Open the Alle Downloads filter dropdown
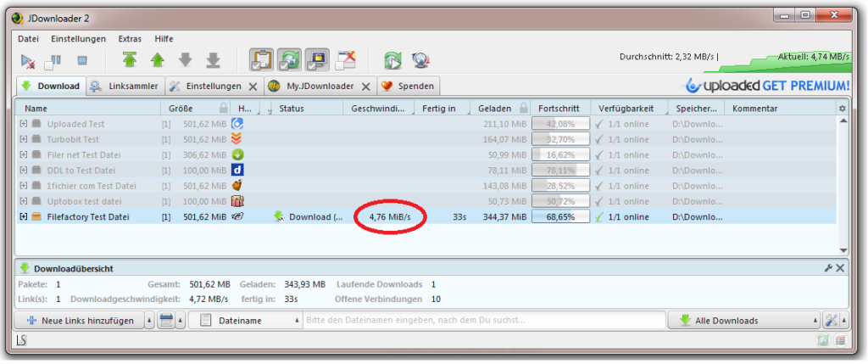This screenshot has height=364, width=868. [744, 320]
